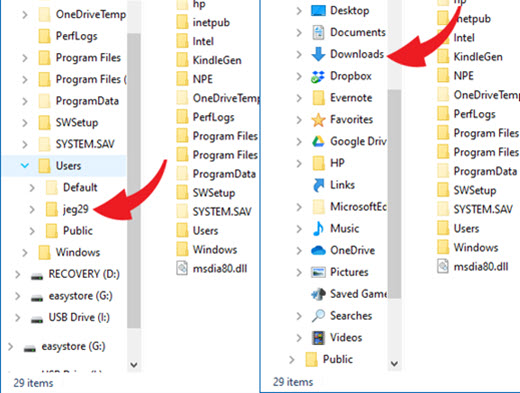Click Windows in the right file list

pos(476,247)
